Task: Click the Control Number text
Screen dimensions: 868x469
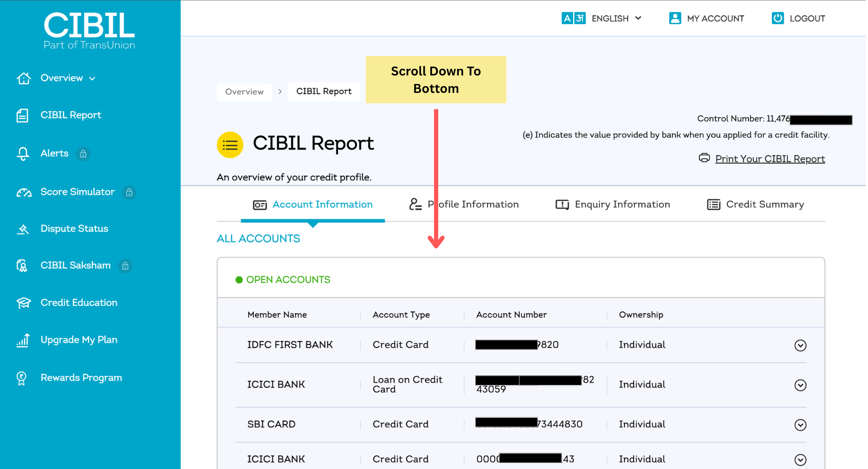Action: click(743, 119)
